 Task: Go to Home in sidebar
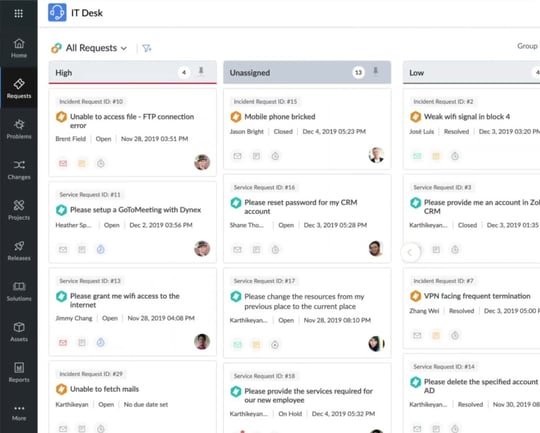[x=19, y=48]
